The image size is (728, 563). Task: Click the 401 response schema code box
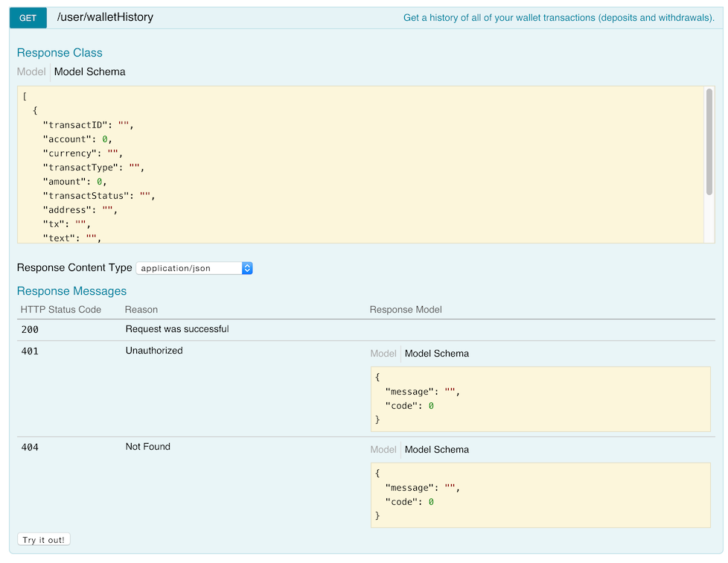coord(540,399)
